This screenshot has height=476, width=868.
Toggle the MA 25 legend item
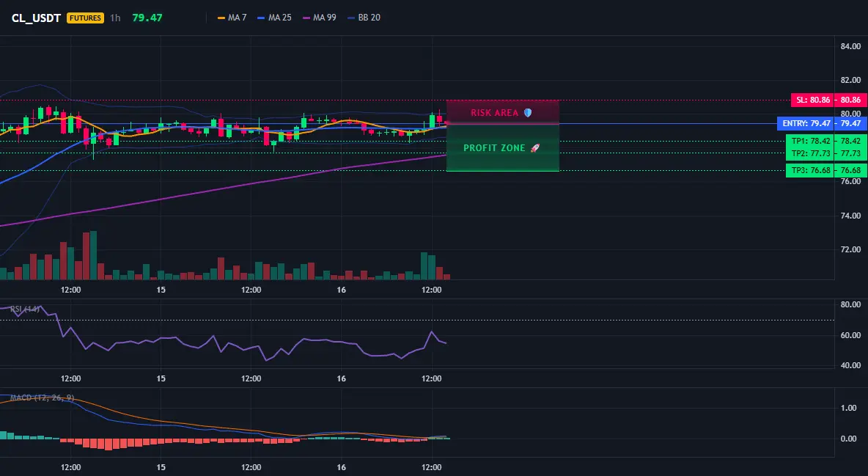click(x=274, y=18)
